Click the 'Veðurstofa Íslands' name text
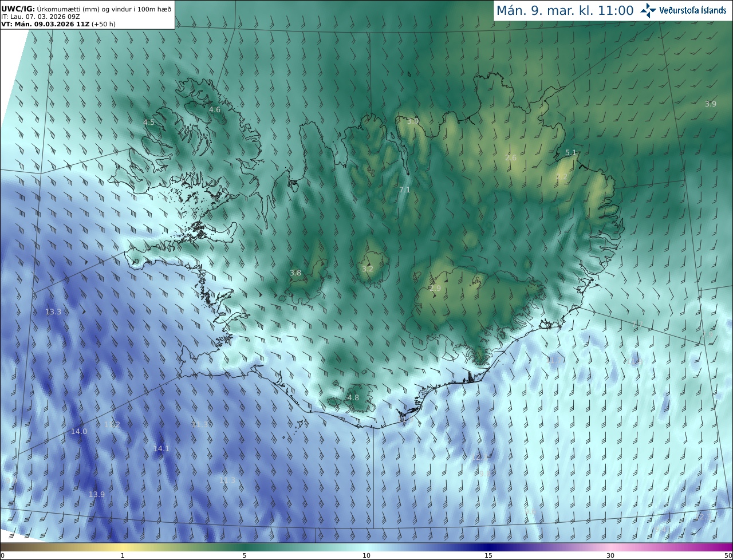Screen dimensions: 733x560 pos(692,10)
